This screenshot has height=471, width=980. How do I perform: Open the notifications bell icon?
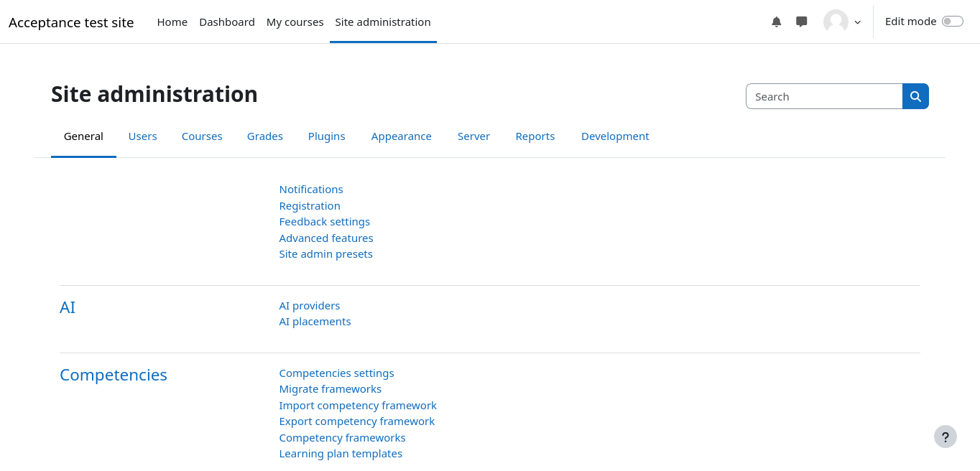tap(776, 22)
